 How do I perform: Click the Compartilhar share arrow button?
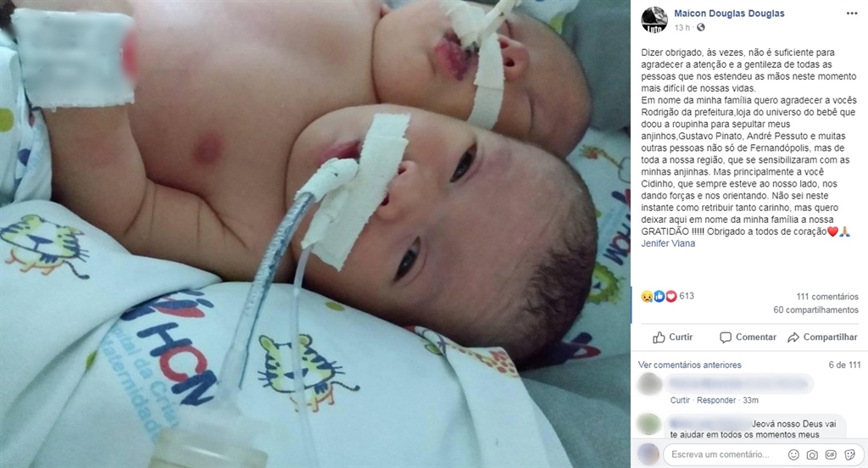822,337
